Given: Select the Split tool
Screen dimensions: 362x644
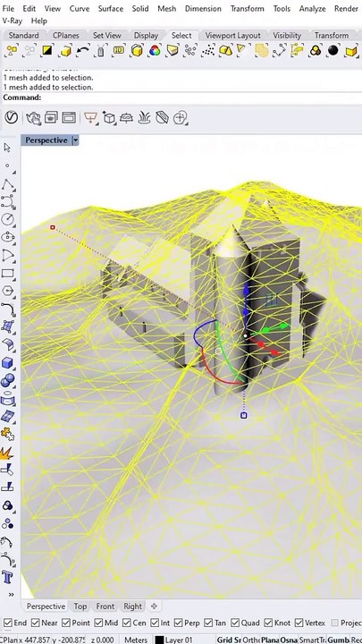Looking at the screenshot, I should coord(7,487).
